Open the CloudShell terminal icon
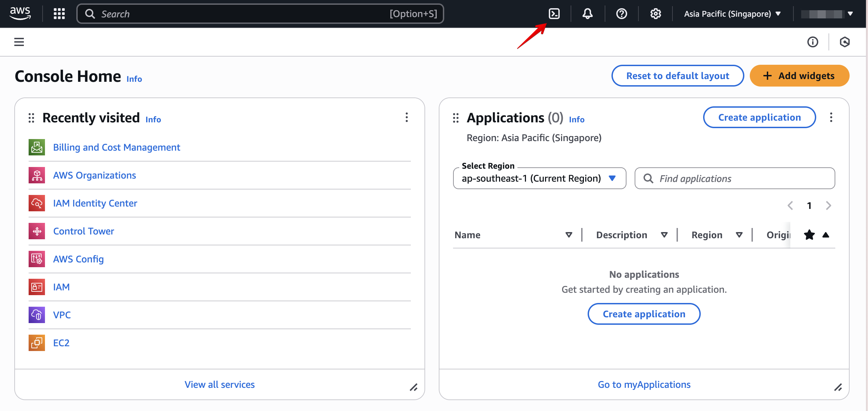This screenshot has height=411, width=868. [x=554, y=14]
